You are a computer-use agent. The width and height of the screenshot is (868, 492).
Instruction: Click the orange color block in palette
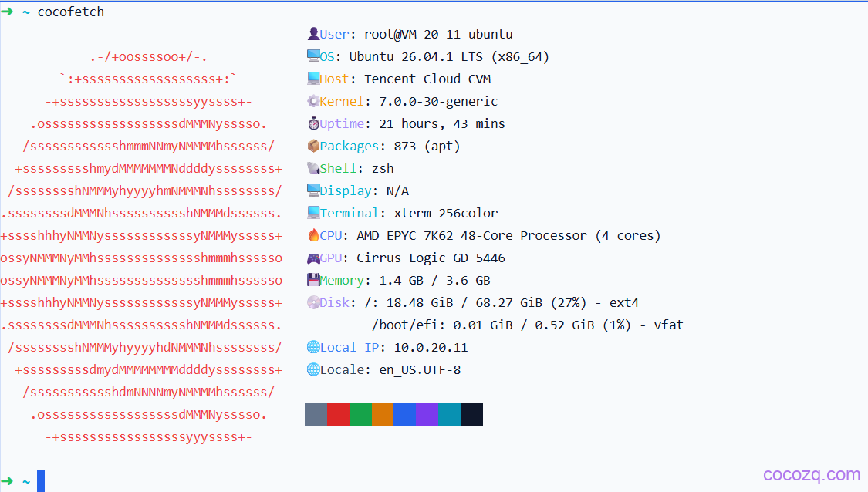coord(383,415)
